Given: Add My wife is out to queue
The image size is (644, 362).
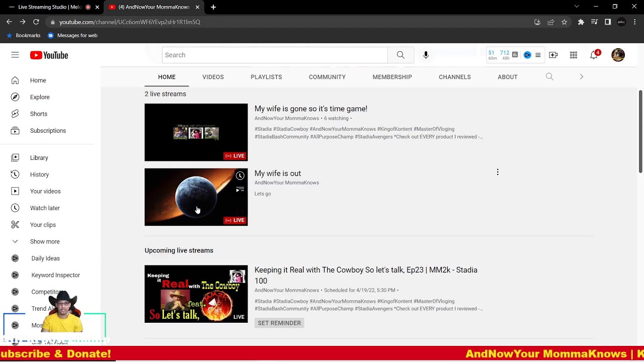Looking at the screenshot, I should pos(240,190).
